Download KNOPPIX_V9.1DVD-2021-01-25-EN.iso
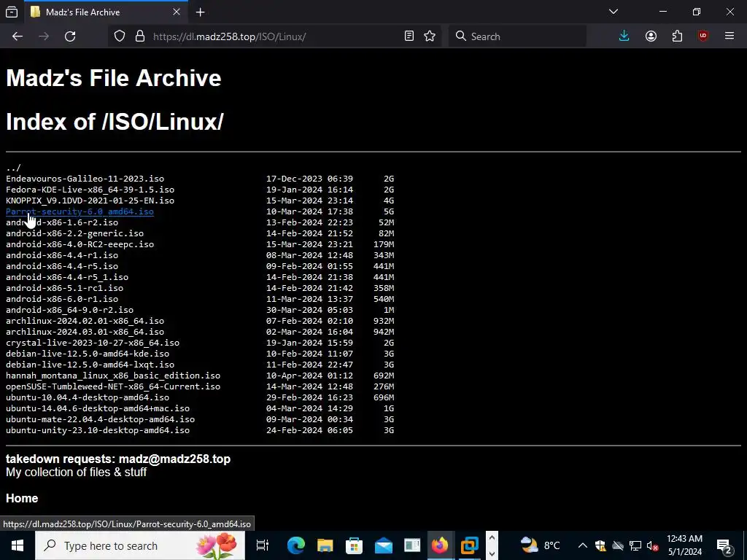 coord(90,201)
